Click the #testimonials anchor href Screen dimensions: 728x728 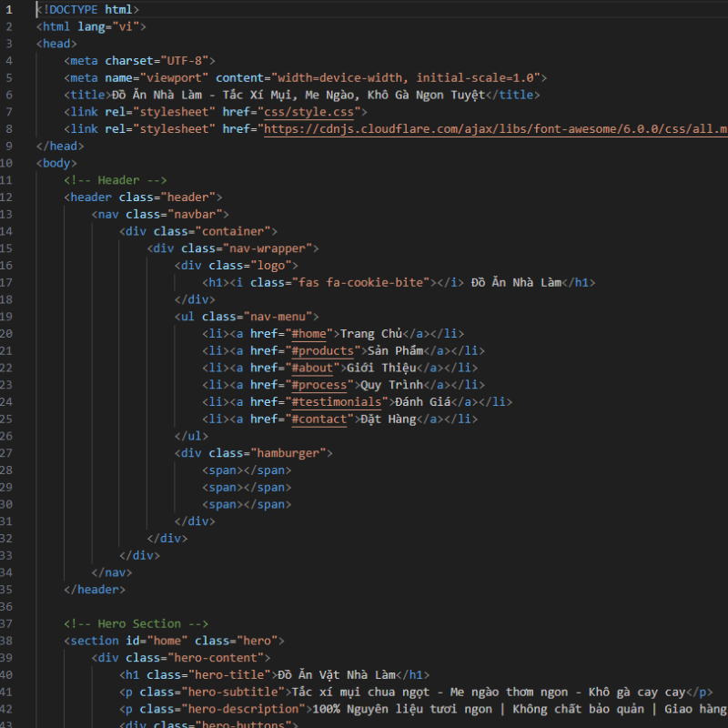(336, 402)
